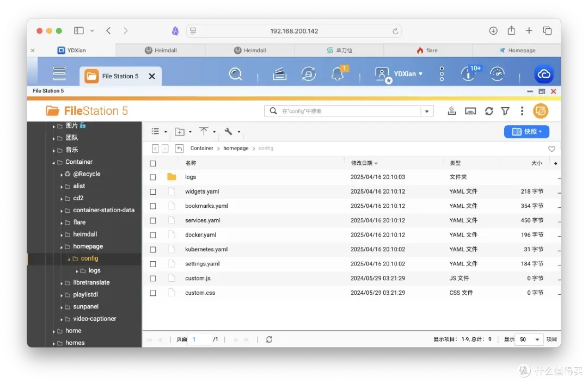Viewport: 588px width, 383px height.
Task: Sort by the 名称 column header
Action: [191, 163]
